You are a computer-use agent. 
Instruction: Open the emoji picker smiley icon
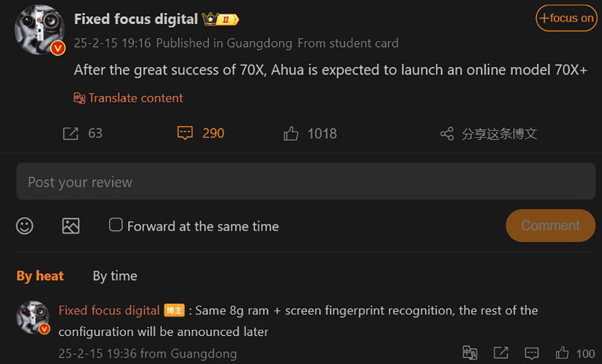25,226
